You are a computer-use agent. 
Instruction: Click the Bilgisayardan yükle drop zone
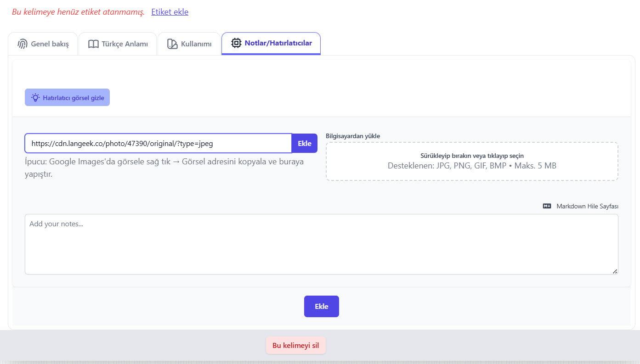(x=472, y=161)
